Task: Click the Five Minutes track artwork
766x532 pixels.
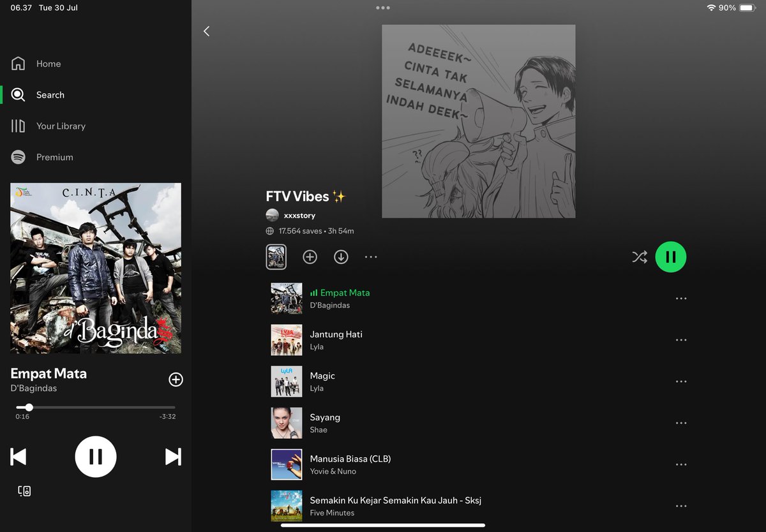Action: [x=287, y=506]
